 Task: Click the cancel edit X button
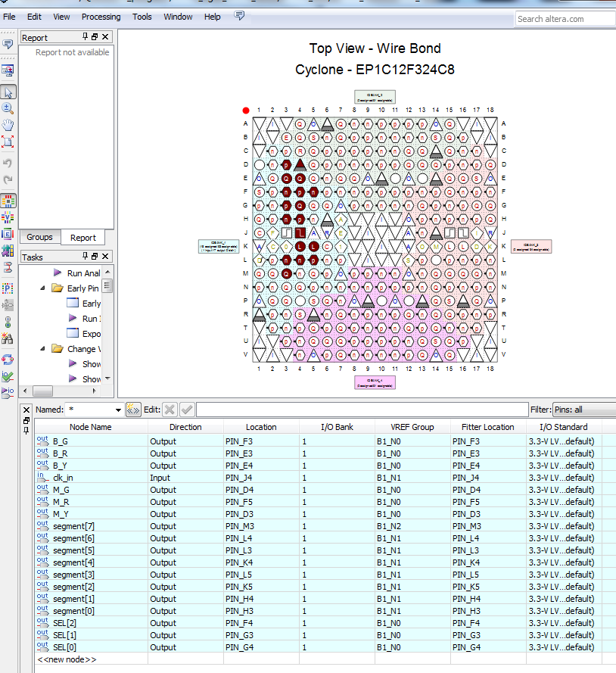(170, 410)
